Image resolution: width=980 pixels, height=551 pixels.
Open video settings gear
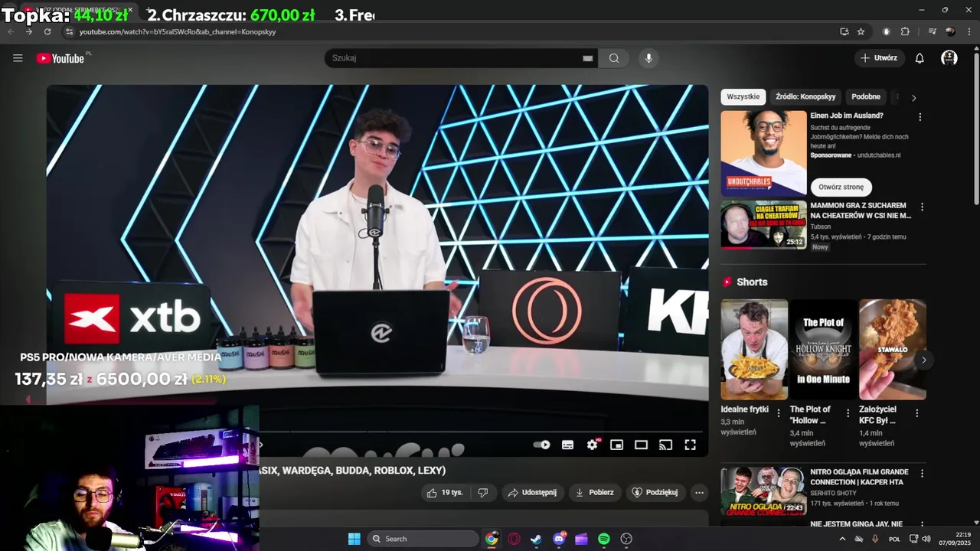pos(593,445)
